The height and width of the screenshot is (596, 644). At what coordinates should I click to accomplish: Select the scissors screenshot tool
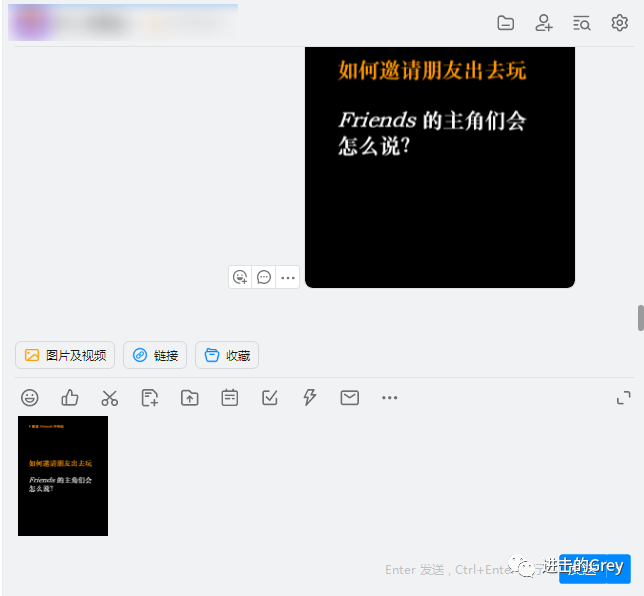click(x=110, y=398)
